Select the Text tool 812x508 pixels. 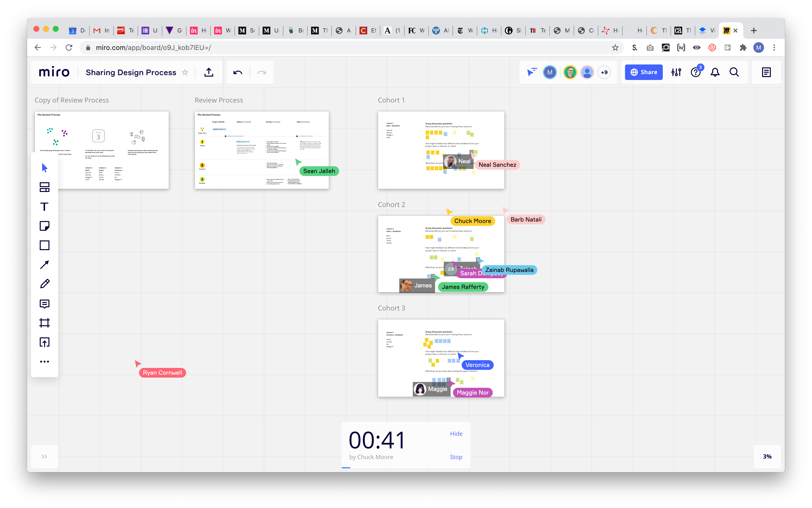44,206
